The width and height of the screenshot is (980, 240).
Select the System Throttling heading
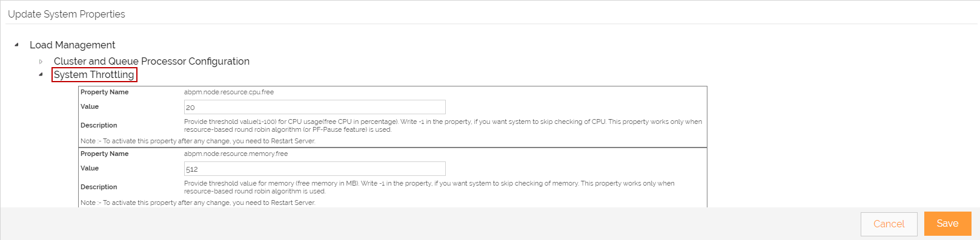pos(94,74)
